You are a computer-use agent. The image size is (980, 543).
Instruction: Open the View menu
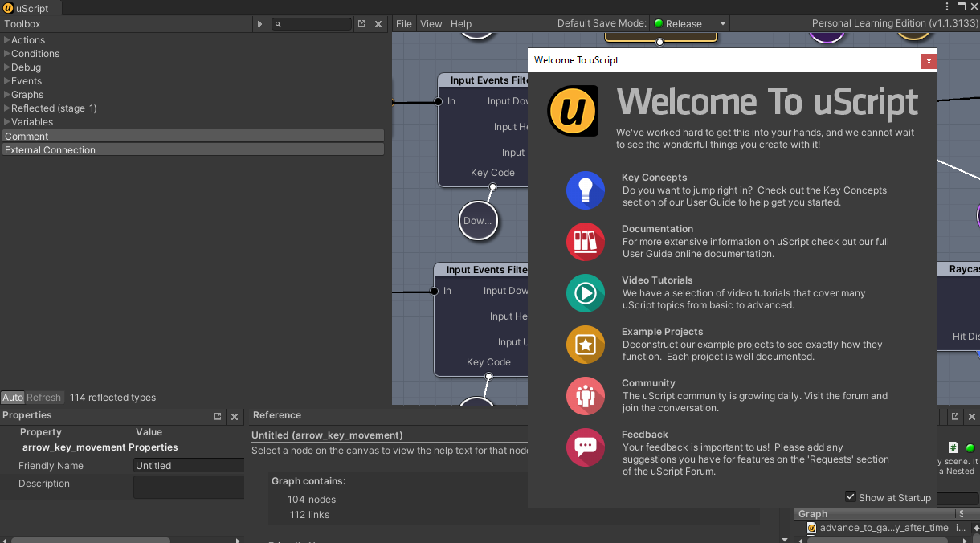[431, 24]
